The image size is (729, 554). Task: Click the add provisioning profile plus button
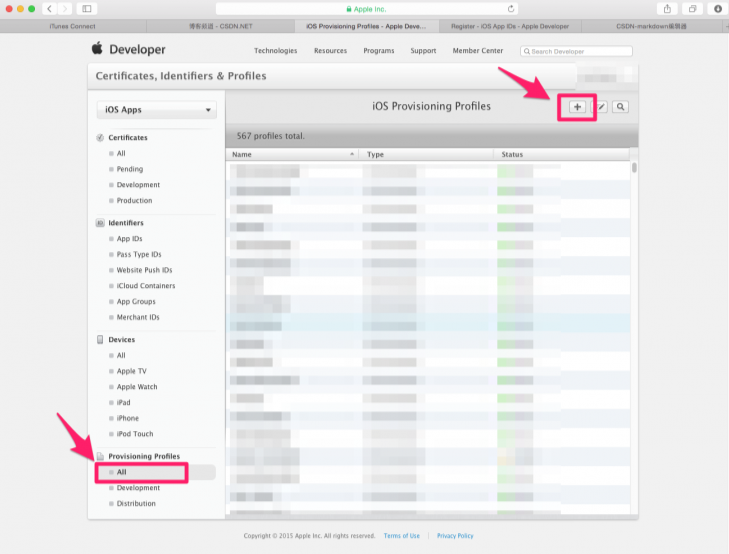[x=577, y=107]
